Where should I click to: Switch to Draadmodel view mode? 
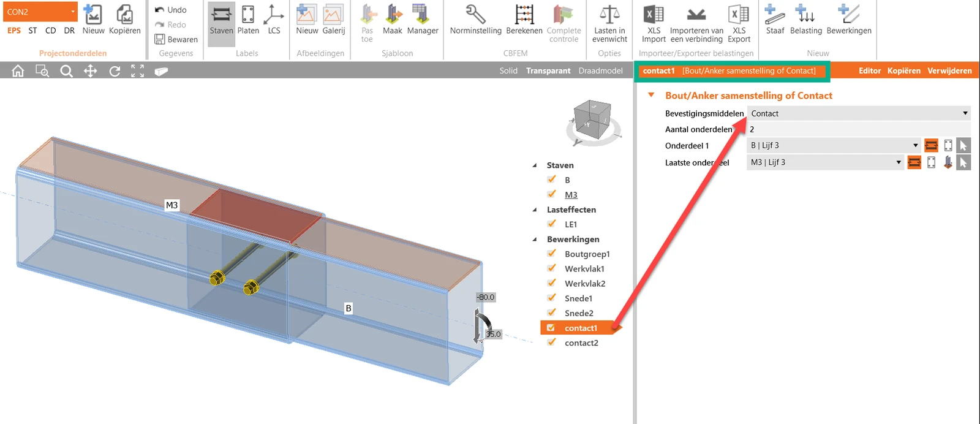click(x=600, y=70)
